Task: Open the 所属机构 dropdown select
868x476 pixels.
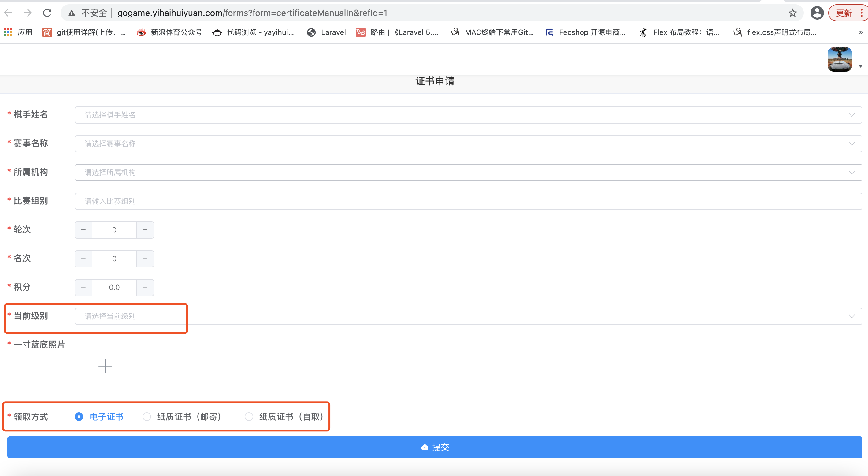Action: (468, 173)
